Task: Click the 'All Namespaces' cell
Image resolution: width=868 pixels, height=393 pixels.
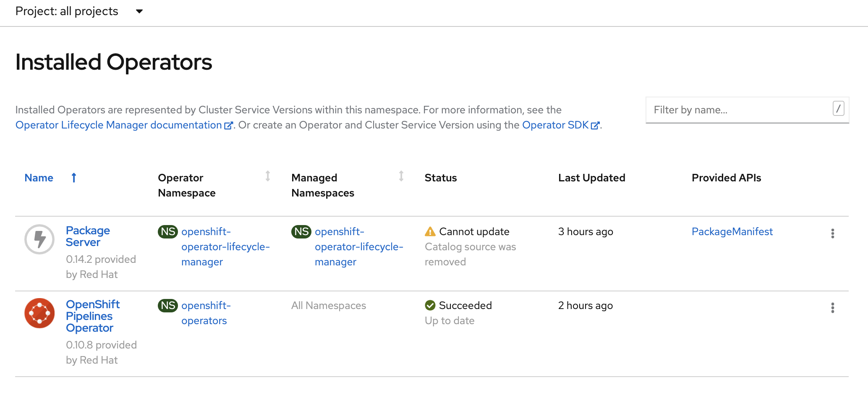Action: pyautogui.click(x=329, y=305)
